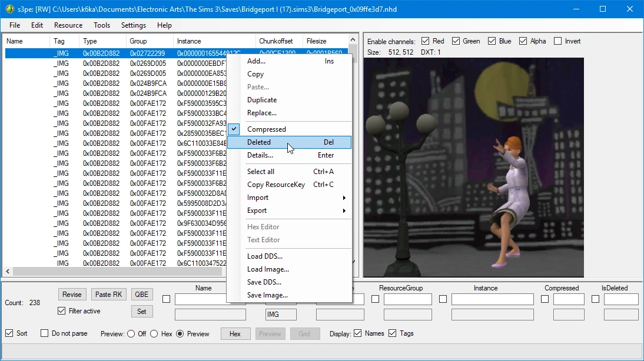Choose Save Image... in the context menu

pyautogui.click(x=290, y=295)
